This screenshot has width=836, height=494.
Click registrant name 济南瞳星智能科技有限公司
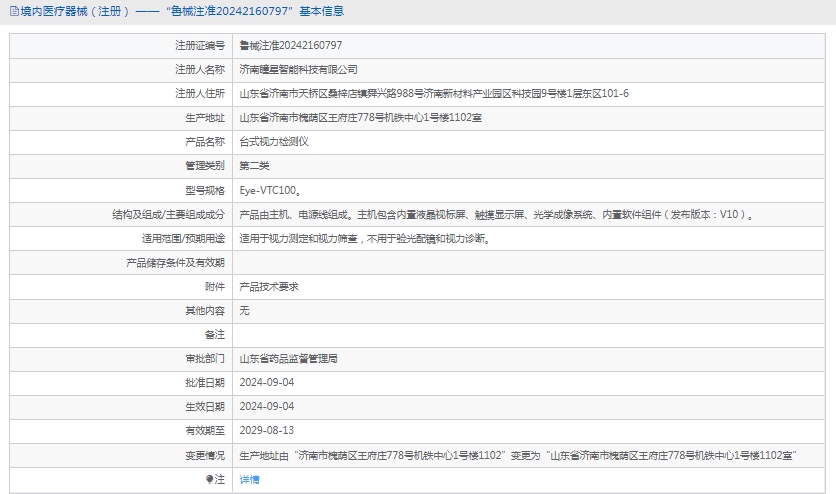[x=298, y=69]
